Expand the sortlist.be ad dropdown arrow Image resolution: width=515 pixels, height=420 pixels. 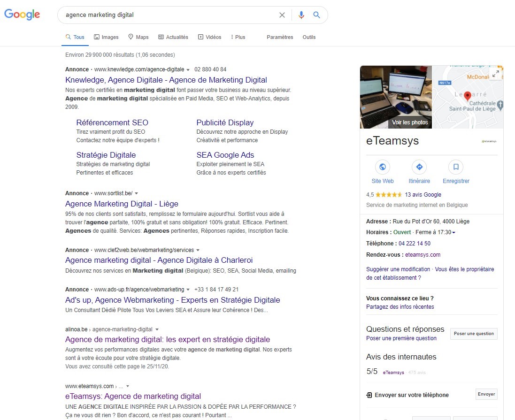coord(136,193)
